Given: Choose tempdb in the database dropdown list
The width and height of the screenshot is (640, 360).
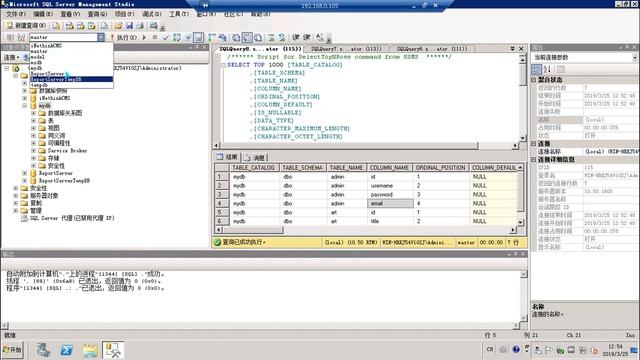Looking at the screenshot, I should (x=71, y=85).
